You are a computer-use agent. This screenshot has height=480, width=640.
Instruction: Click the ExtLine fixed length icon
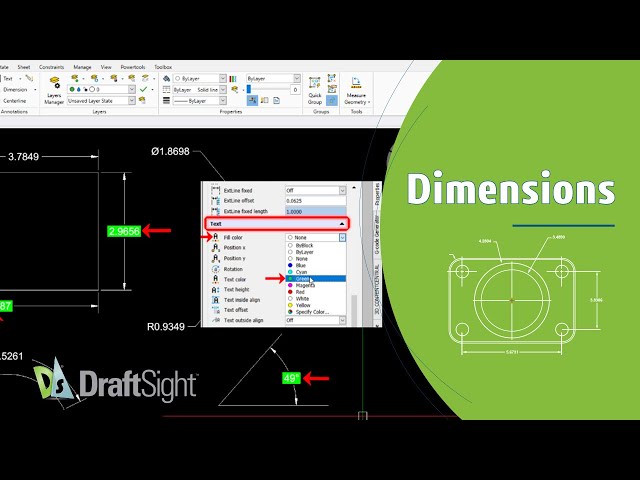click(x=216, y=211)
